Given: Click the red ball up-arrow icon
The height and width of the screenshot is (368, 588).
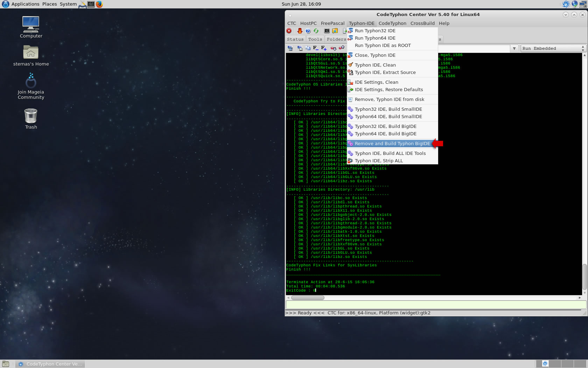Looking at the screenshot, I should pos(342,48).
